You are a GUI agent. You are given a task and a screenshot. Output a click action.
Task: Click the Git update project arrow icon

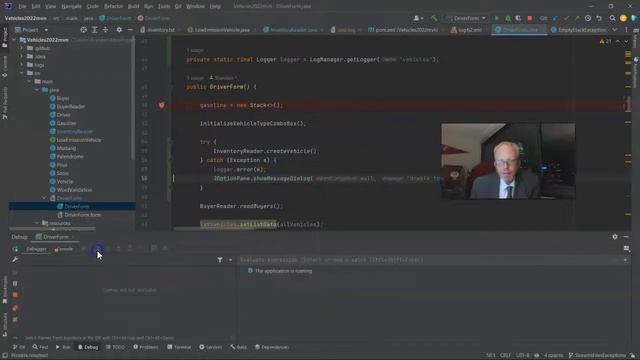tap(555, 18)
